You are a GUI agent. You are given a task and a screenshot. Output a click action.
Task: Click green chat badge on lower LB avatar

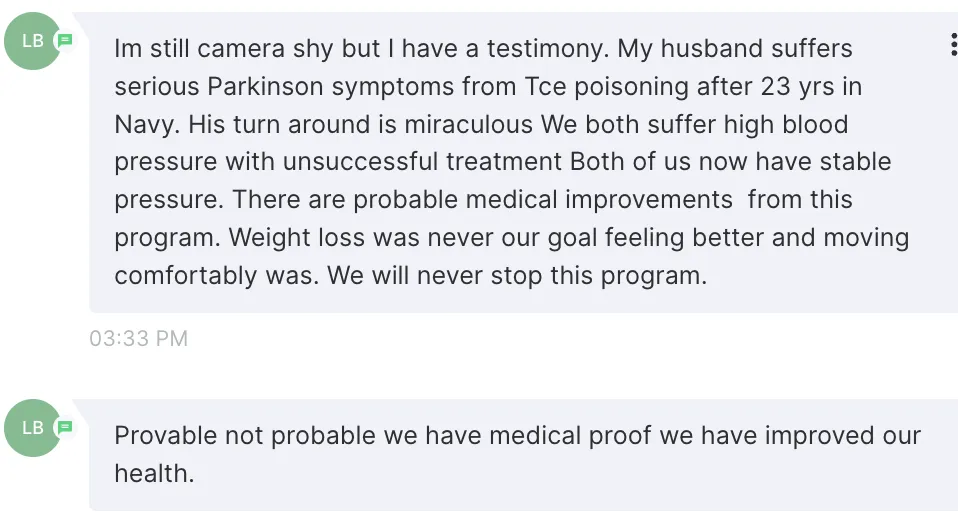point(65,427)
